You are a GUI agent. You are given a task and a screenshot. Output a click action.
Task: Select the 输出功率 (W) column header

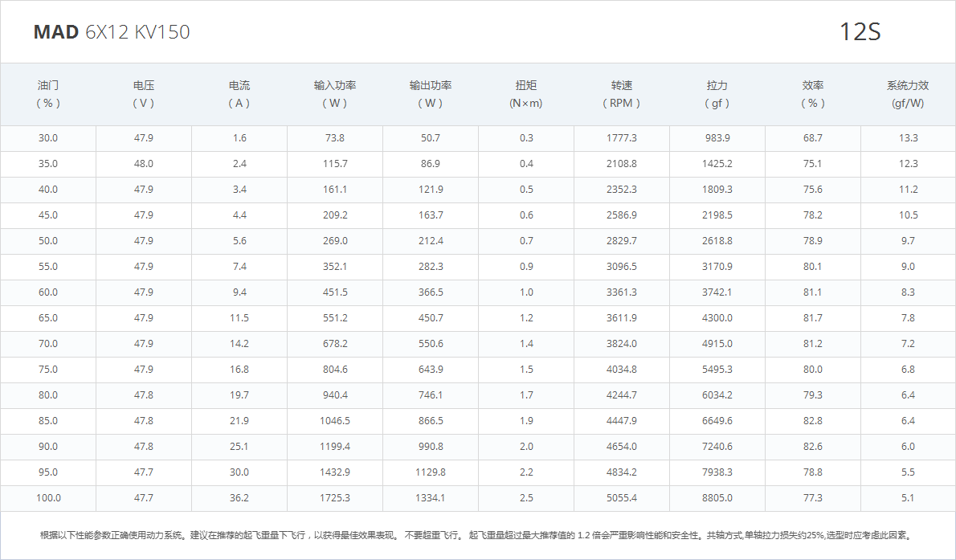(431, 94)
